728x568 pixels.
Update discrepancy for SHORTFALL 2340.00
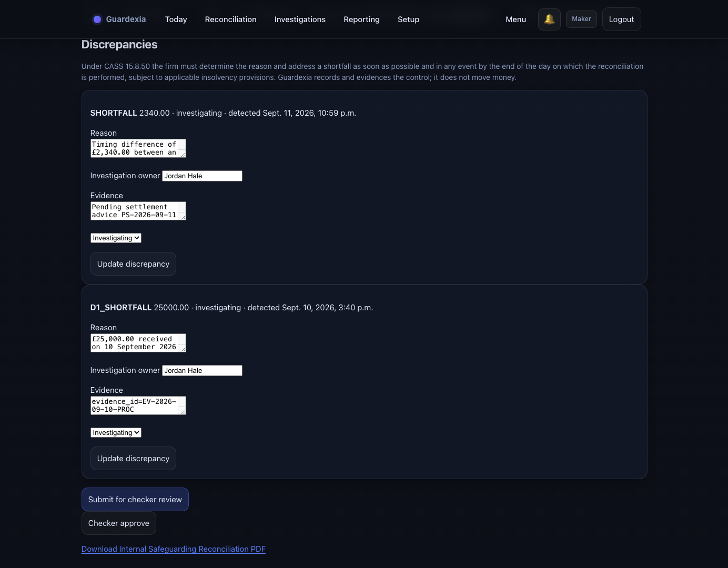[x=133, y=264]
